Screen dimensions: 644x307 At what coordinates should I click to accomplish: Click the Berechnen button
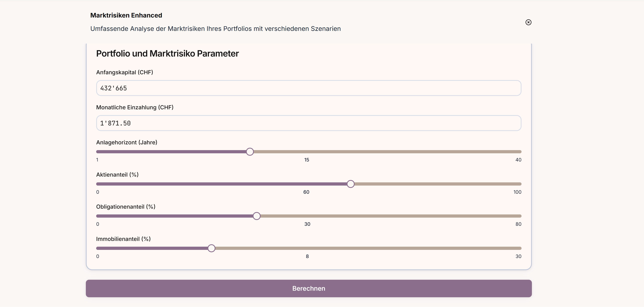tap(308, 288)
